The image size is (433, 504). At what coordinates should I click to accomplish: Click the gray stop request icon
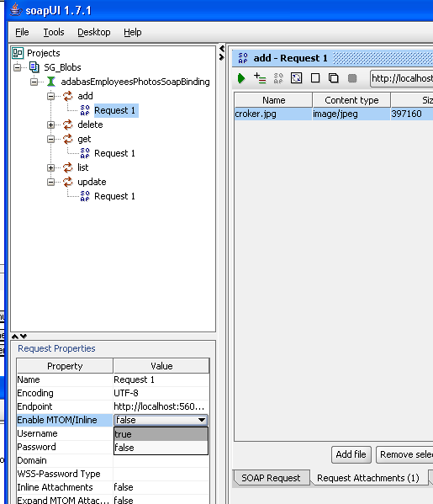tap(352, 78)
